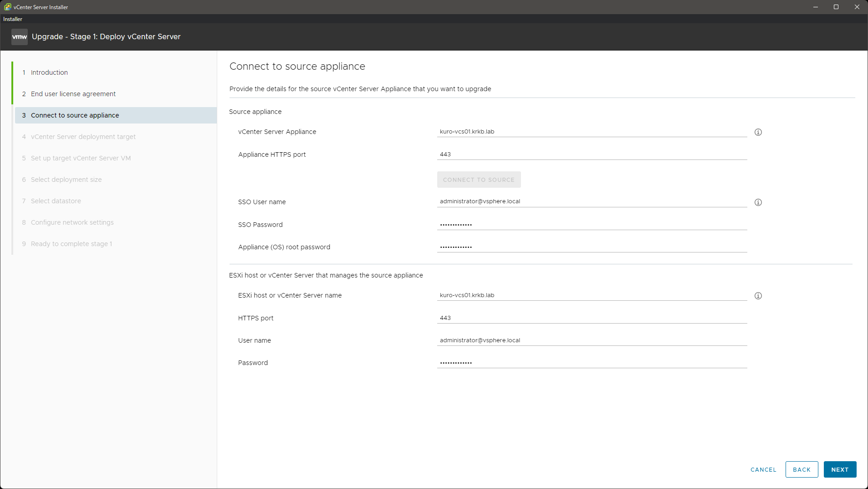This screenshot has width=868, height=489.
Task: Click the CONNECT TO SOURCE button
Action: [479, 180]
